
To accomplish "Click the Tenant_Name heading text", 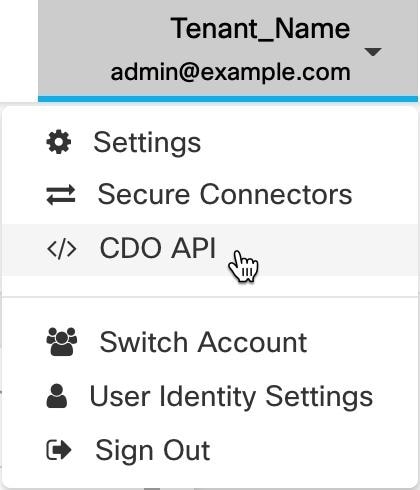I will coord(260,28).
